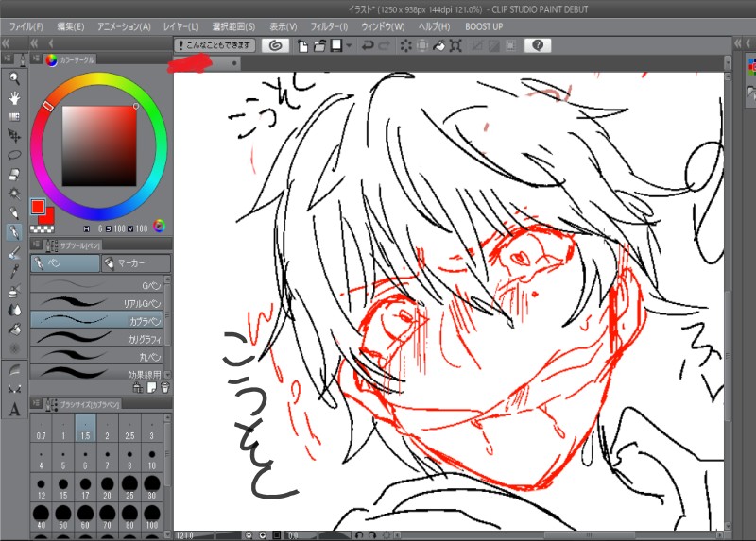Image resolution: width=756 pixels, height=541 pixels.
Task: Duplicate the selected sub tool
Action: point(151,388)
